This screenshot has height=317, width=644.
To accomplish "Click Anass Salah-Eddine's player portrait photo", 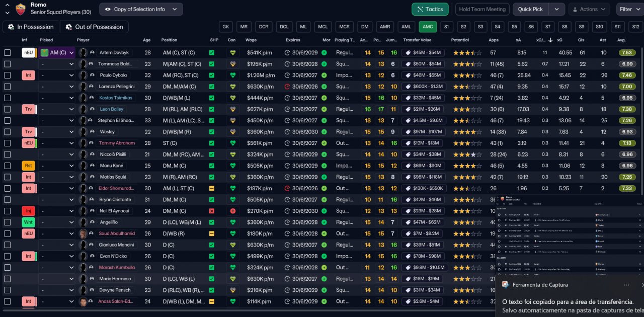I will point(83,302).
